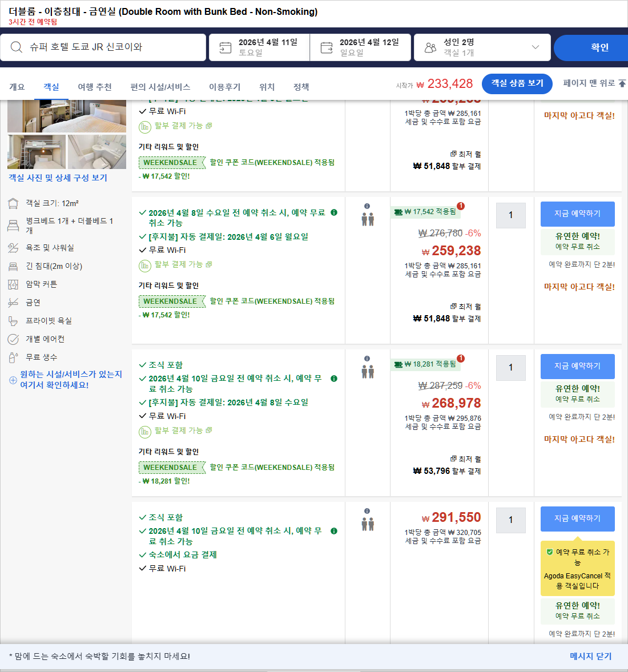The height and width of the screenshot is (672, 628).
Task: Click the free bottled water icon
Action: pyautogui.click(x=13, y=357)
